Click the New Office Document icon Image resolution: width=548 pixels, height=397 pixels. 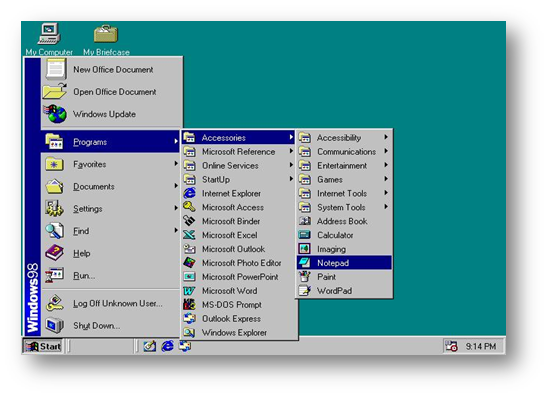tap(55, 69)
